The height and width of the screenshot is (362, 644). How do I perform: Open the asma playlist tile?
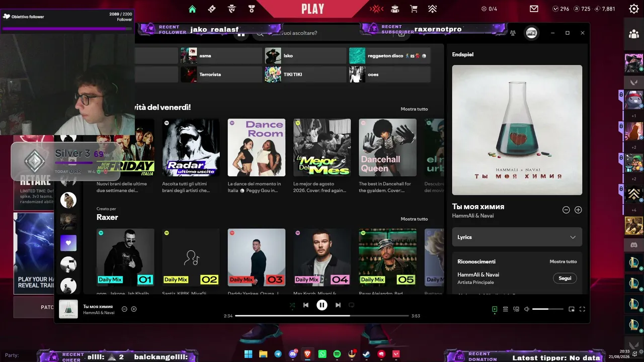click(x=221, y=56)
